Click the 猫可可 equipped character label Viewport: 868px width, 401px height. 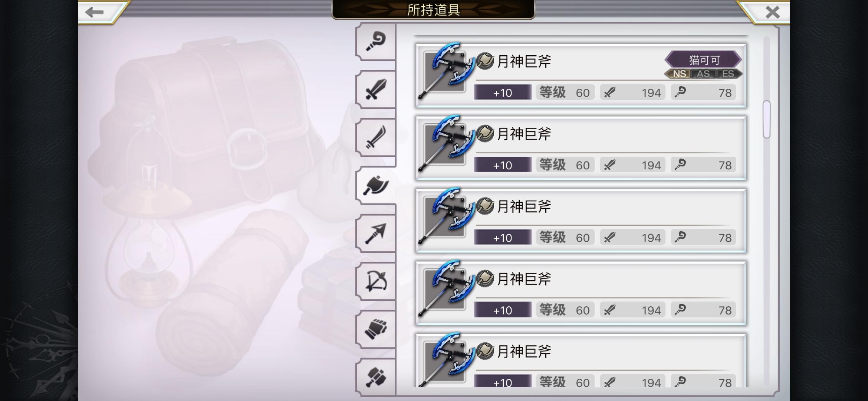coord(704,60)
